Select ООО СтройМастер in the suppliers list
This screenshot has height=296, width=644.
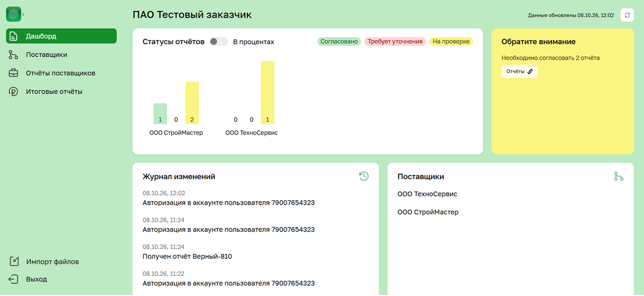(x=428, y=212)
